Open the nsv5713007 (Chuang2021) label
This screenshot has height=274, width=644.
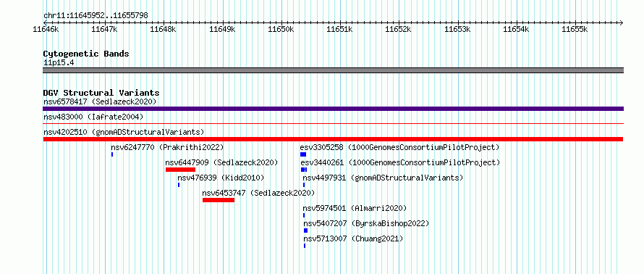pyautogui.click(x=353, y=239)
